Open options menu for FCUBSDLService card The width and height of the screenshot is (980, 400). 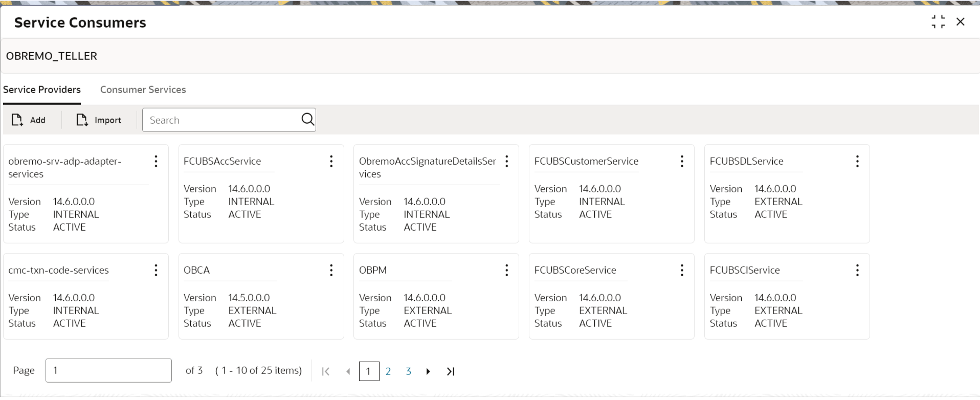coord(857,162)
